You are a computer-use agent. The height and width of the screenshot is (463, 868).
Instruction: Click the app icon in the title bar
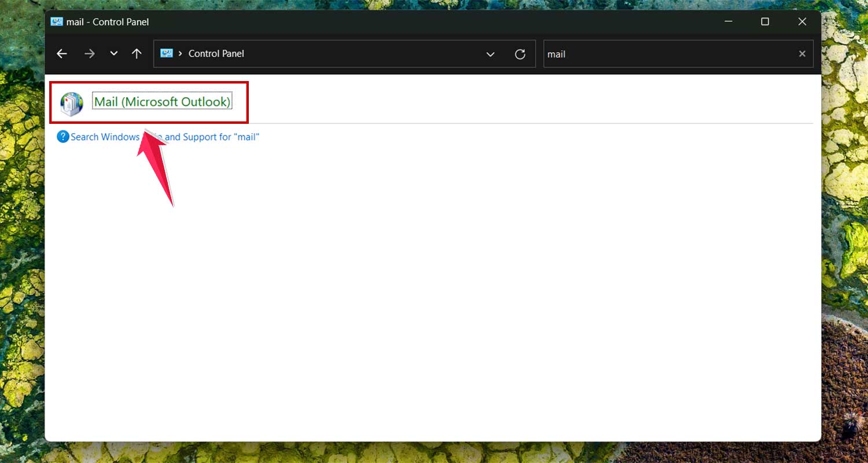(x=57, y=21)
